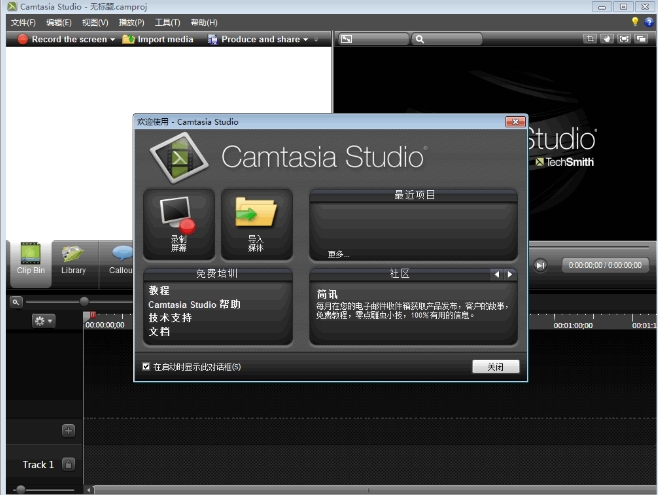Open the Library panel
The image size is (658, 495).
click(x=73, y=258)
